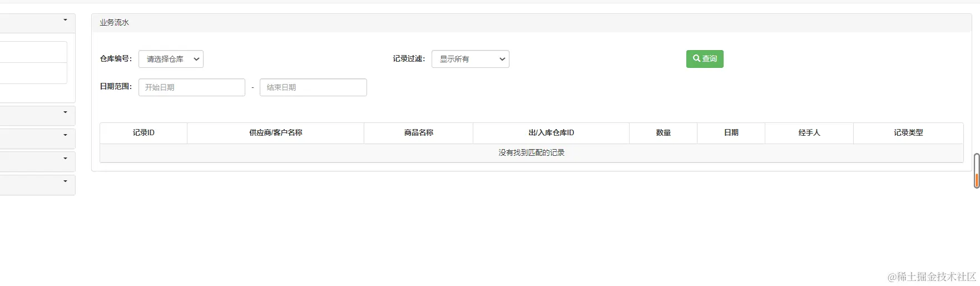Click the 供应商/客户名称 column header
Viewport: 980px width, 286px height.
point(276,133)
